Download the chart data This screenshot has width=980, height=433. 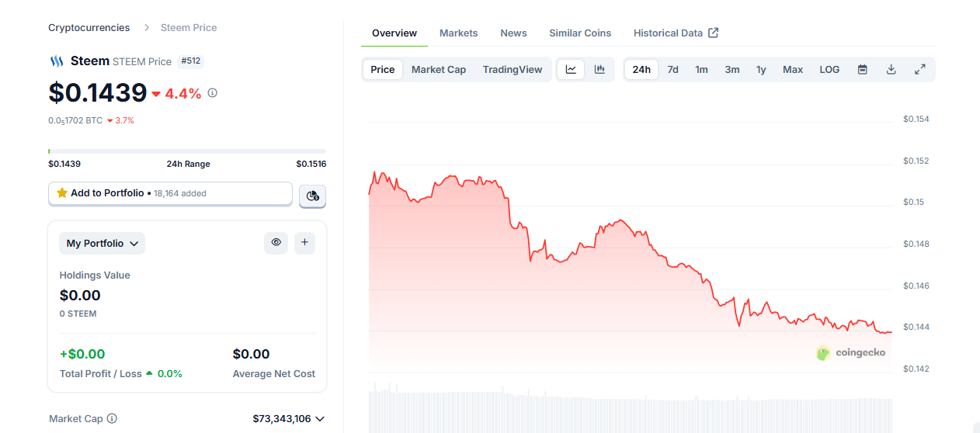pos(891,69)
